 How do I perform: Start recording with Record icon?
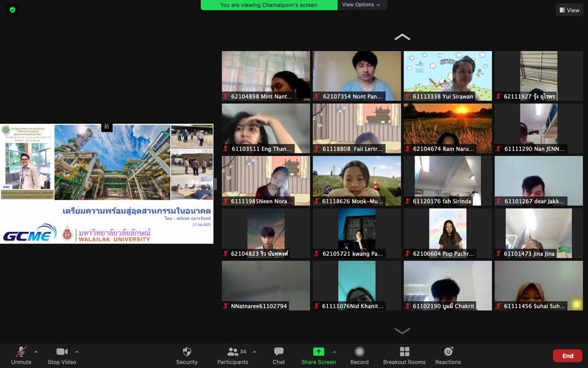point(360,352)
